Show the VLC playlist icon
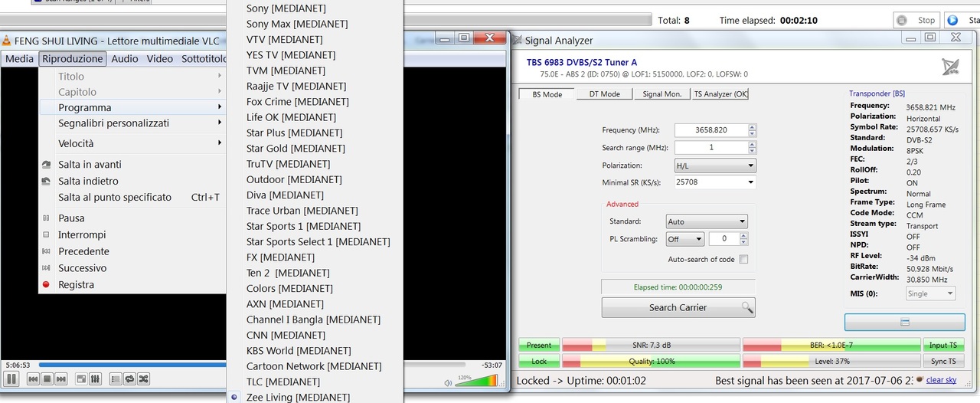 coord(116,378)
